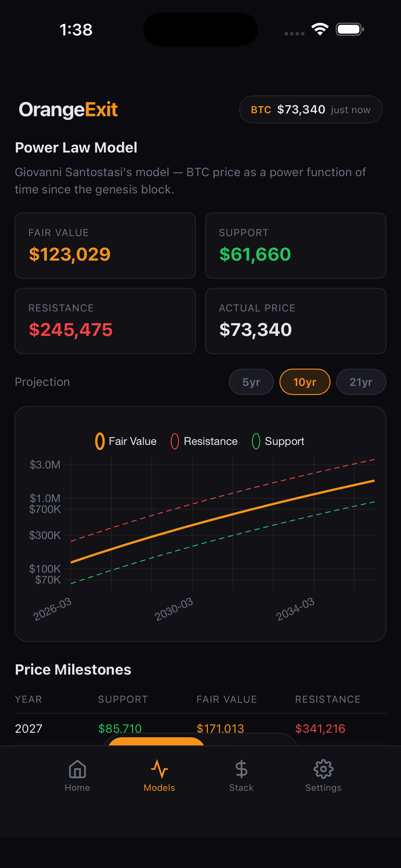The width and height of the screenshot is (401, 868).
Task: Toggle the Support series in legend
Action: [x=278, y=441]
